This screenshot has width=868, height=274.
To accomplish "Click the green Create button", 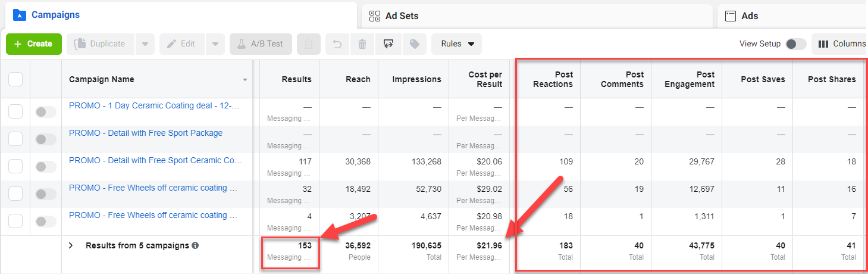I will (33, 44).
